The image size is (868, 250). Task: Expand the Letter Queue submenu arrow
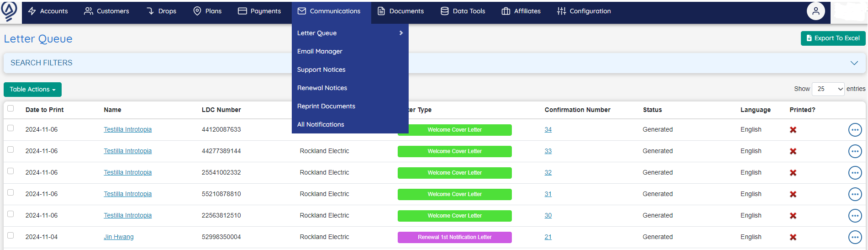coord(401,33)
